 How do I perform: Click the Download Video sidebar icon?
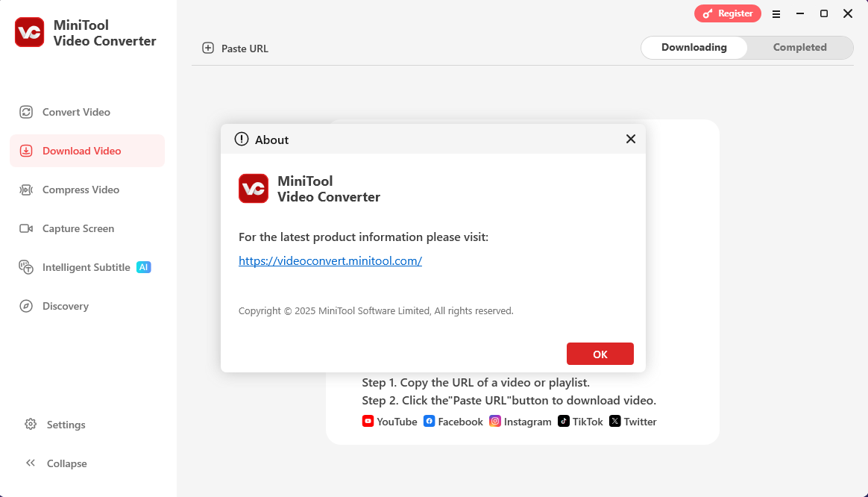26,151
